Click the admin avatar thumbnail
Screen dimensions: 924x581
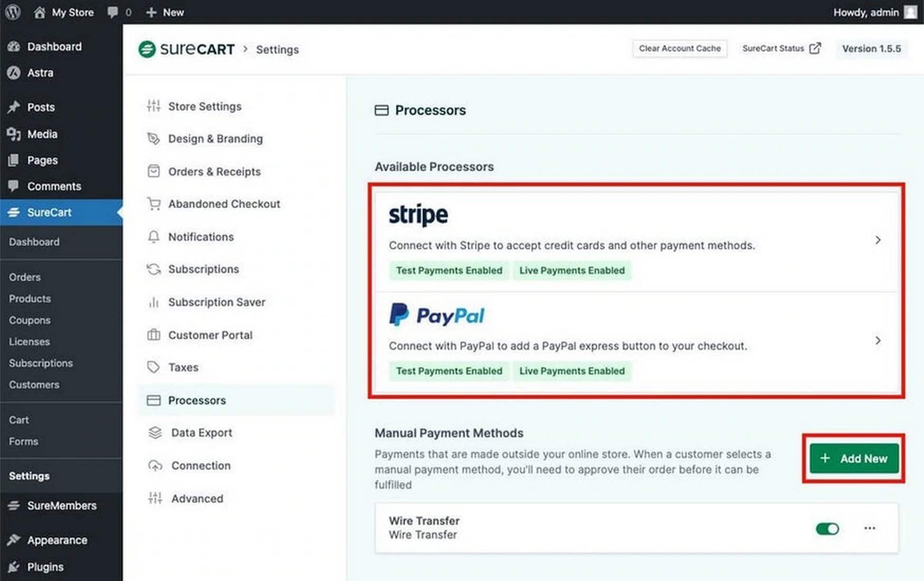click(x=910, y=12)
